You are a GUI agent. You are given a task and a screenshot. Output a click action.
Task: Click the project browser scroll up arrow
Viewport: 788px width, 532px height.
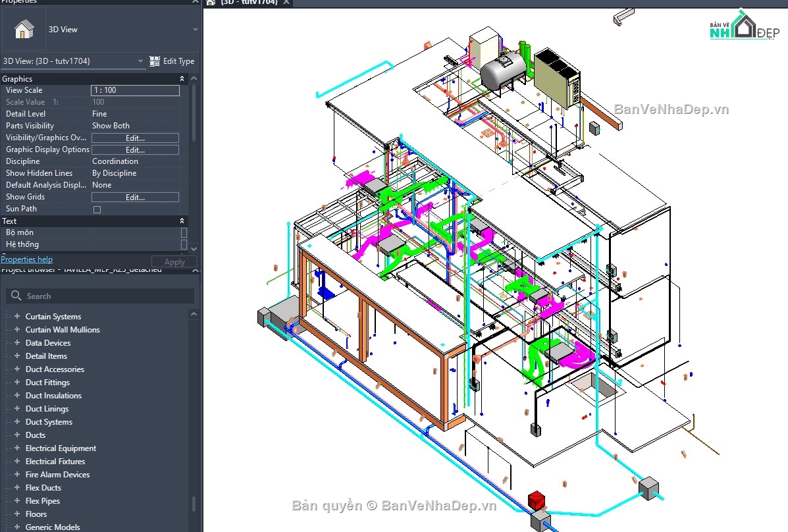194,314
